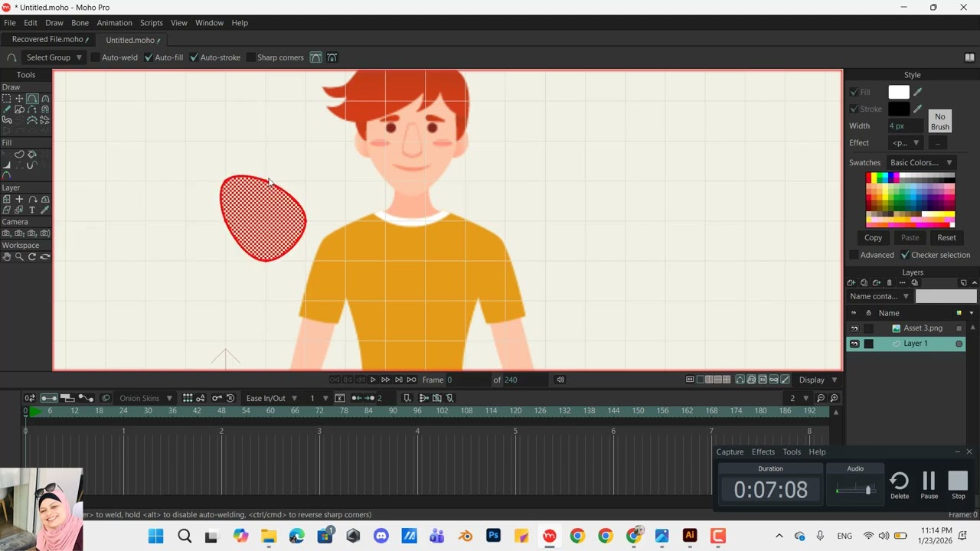Turn off Checker selection

tap(905, 255)
